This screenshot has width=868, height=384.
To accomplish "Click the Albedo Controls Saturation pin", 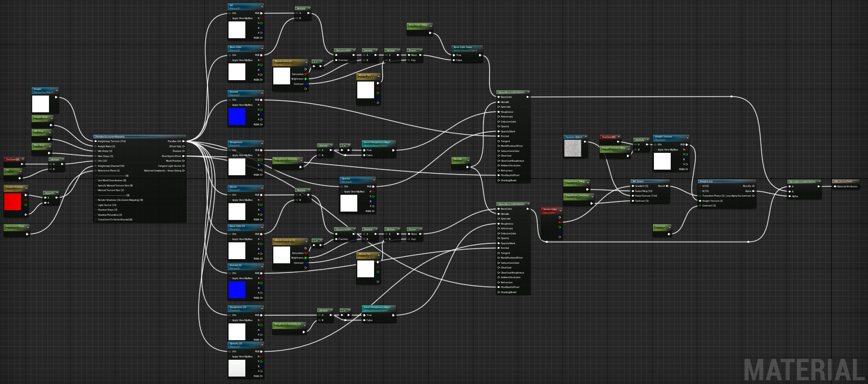I will (x=306, y=74).
